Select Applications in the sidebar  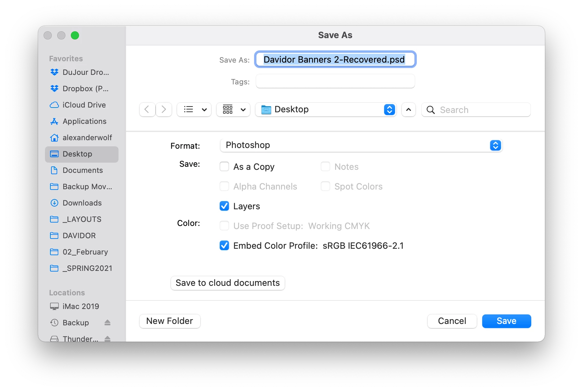point(82,121)
